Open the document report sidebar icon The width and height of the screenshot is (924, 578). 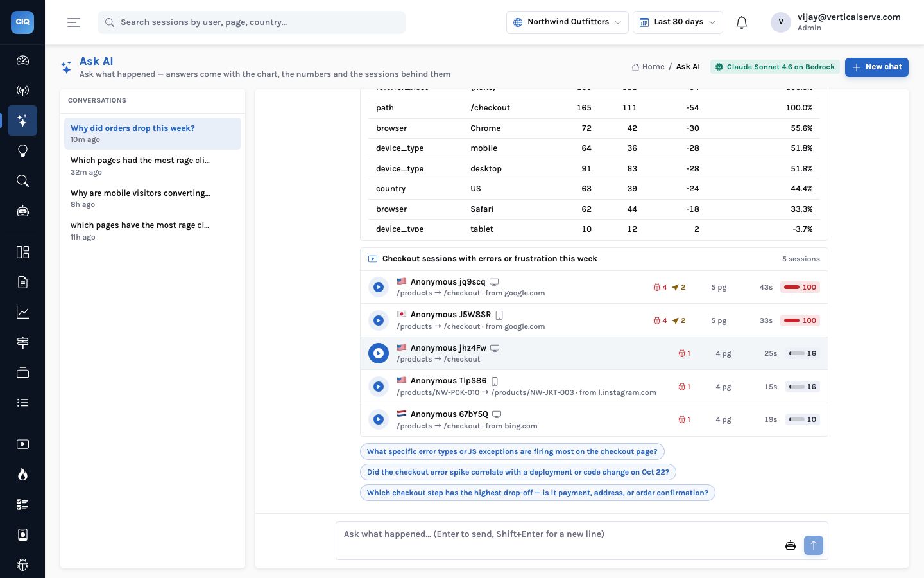pos(22,282)
